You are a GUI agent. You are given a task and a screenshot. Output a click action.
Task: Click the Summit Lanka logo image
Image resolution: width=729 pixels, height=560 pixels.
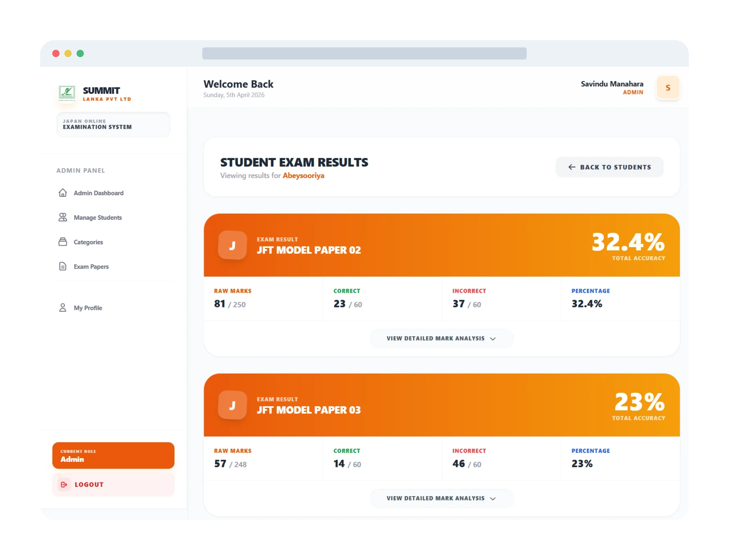[x=67, y=93]
